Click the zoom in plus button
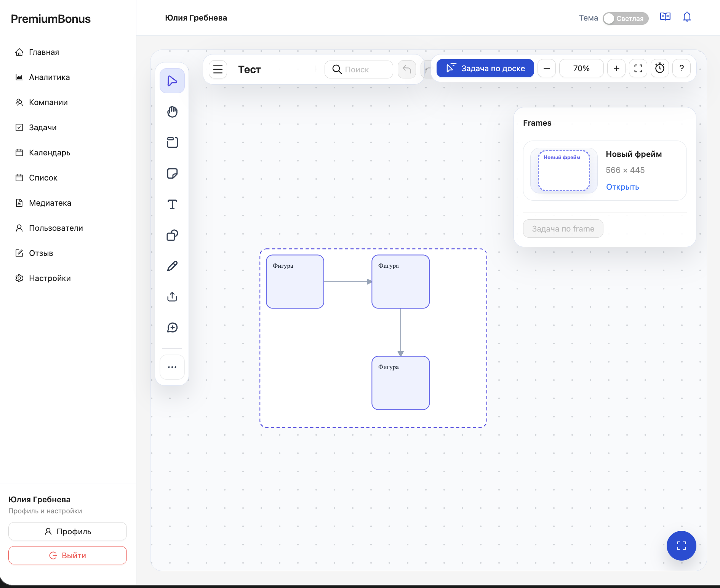Viewport: 720px width, 588px height. [x=616, y=68]
